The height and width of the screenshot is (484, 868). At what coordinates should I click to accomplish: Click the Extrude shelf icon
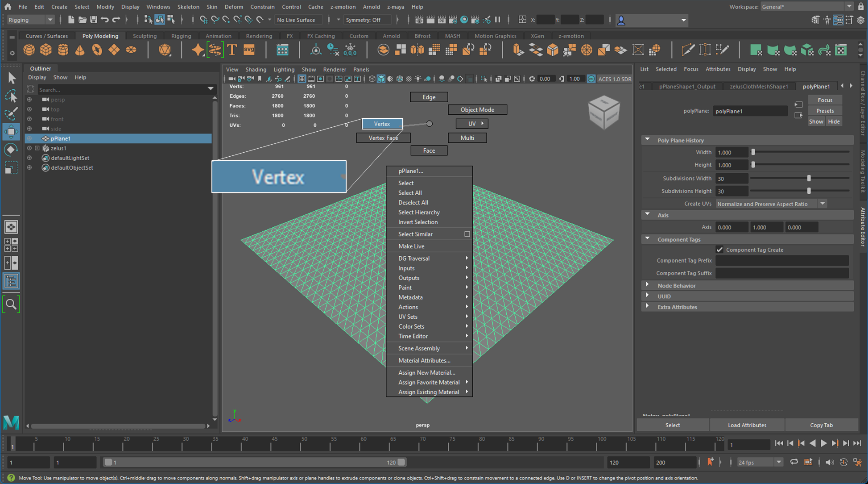[x=518, y=50]
